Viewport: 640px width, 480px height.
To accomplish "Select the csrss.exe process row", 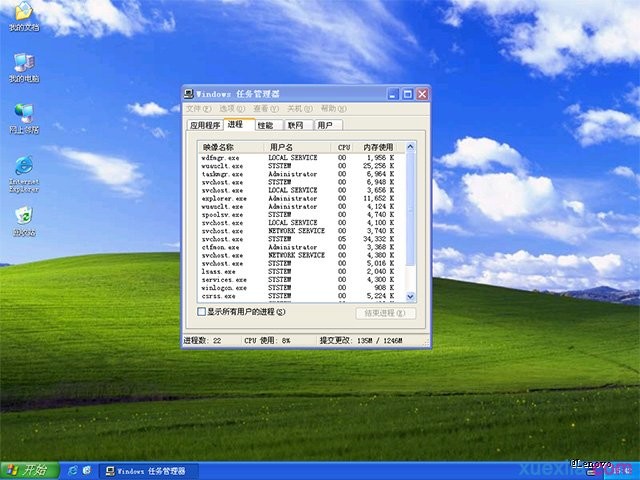I will (x=301, y=296).
